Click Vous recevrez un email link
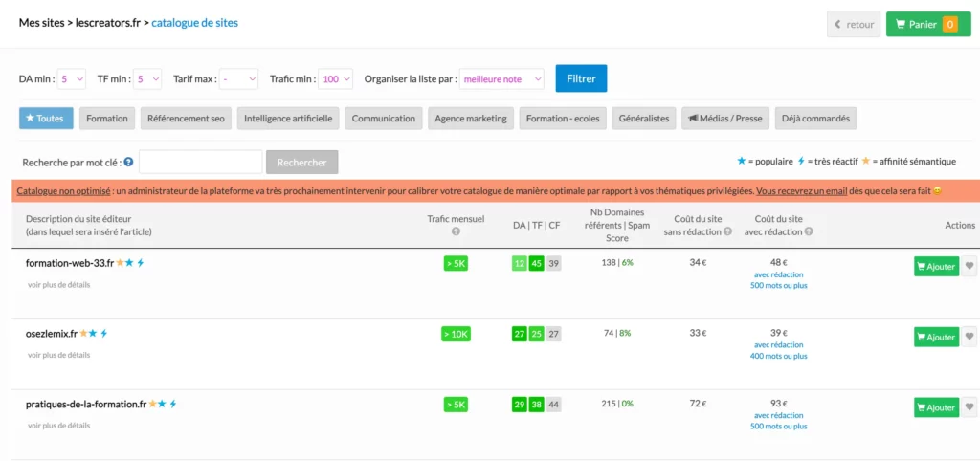 802,191
